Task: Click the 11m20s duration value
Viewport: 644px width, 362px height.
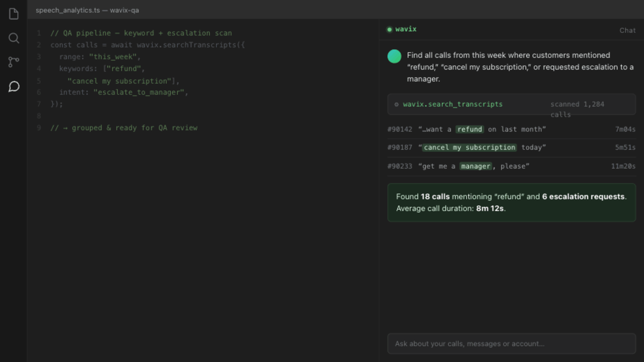Action: 623,166
